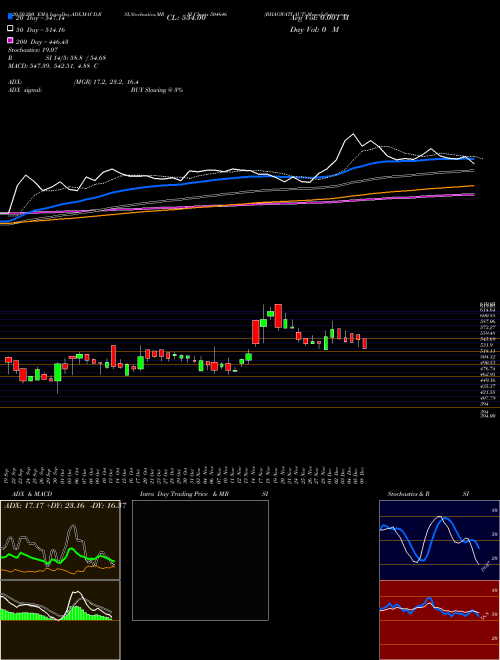Image resolution: width=500 pixels, height=660 pixels.
Task: Click the ADX/+DY/-DY values header line
Action: (x=65, y=505)
